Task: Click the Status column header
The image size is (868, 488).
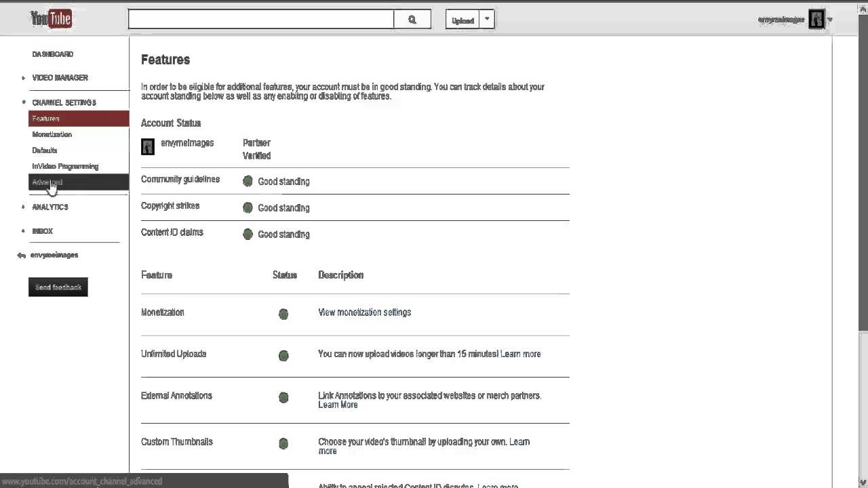Action: tap(285, 274)
